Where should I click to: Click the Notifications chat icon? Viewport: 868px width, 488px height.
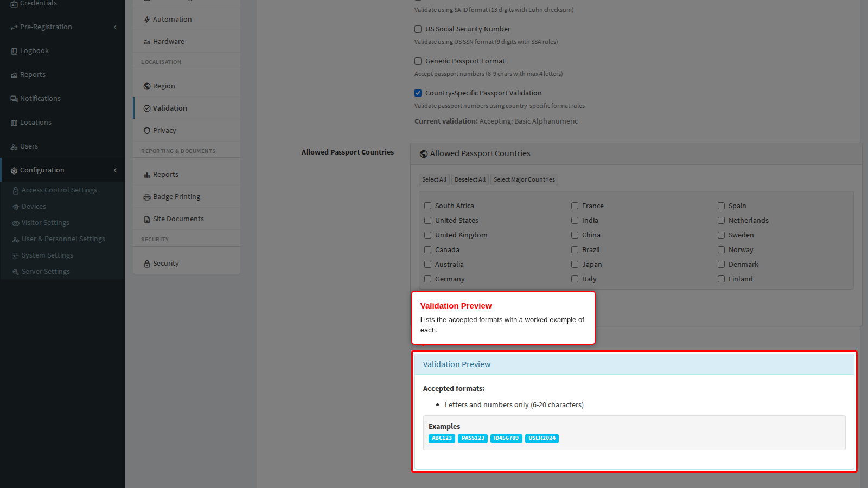[14, 99]
